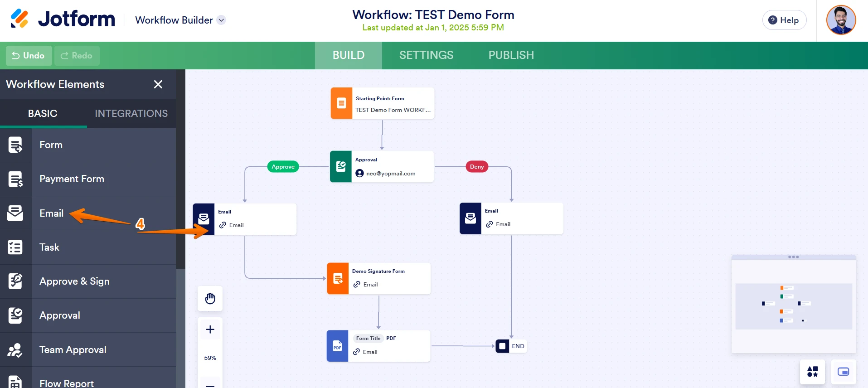Click the Form element icon in sidebar

click(15, 145)
